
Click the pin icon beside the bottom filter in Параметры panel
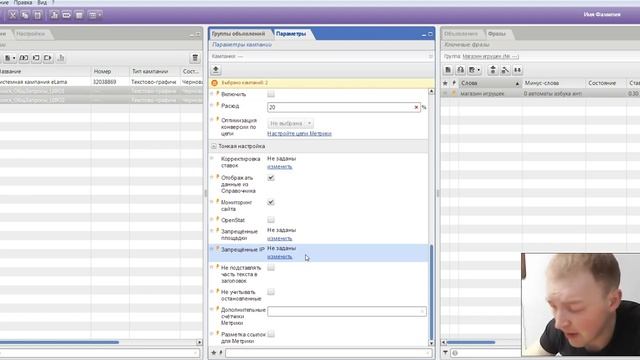(x=221, y=352)
